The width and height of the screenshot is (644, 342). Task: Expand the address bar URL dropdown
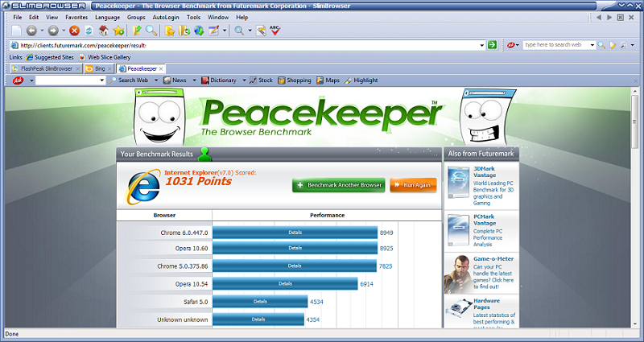click(481, 45)
